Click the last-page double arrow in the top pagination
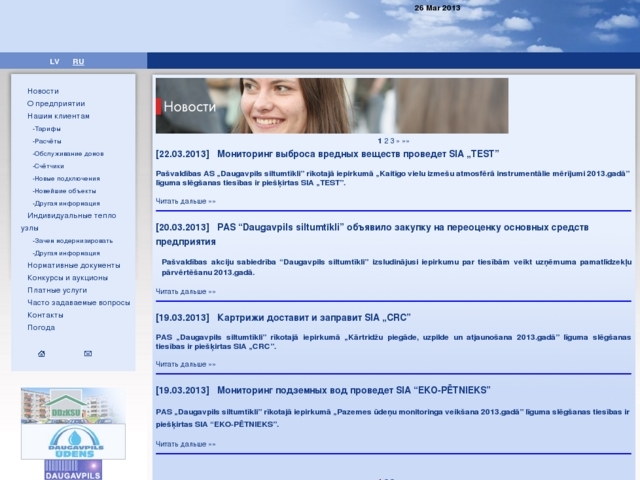This screenshot has width=640, height=480. click(x=405, y=141)
